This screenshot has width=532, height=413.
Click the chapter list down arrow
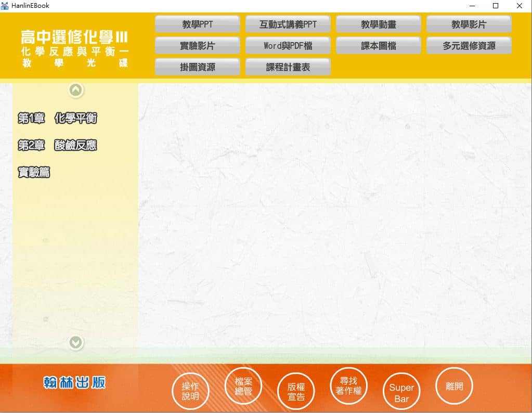[x=76, y=343]
